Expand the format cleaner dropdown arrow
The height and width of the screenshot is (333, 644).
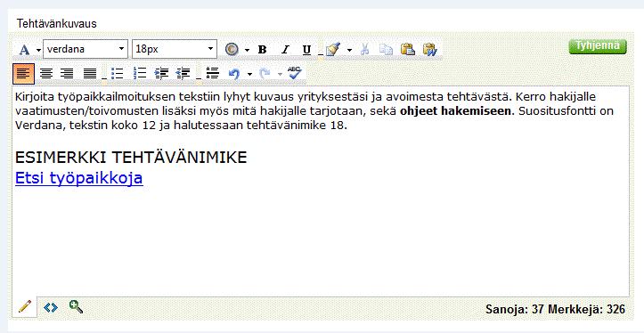(x=349, y=50)
